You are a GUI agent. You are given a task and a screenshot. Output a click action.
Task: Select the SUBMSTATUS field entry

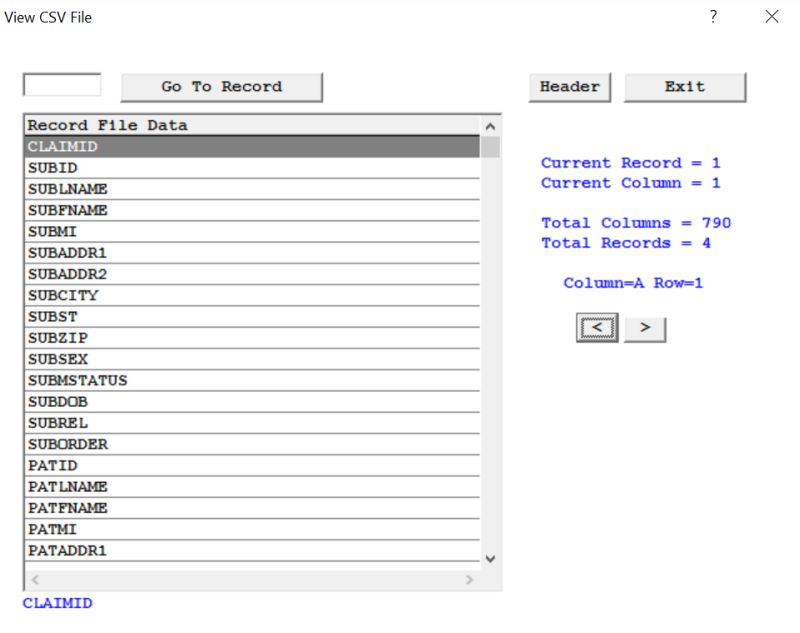(150, 380)
